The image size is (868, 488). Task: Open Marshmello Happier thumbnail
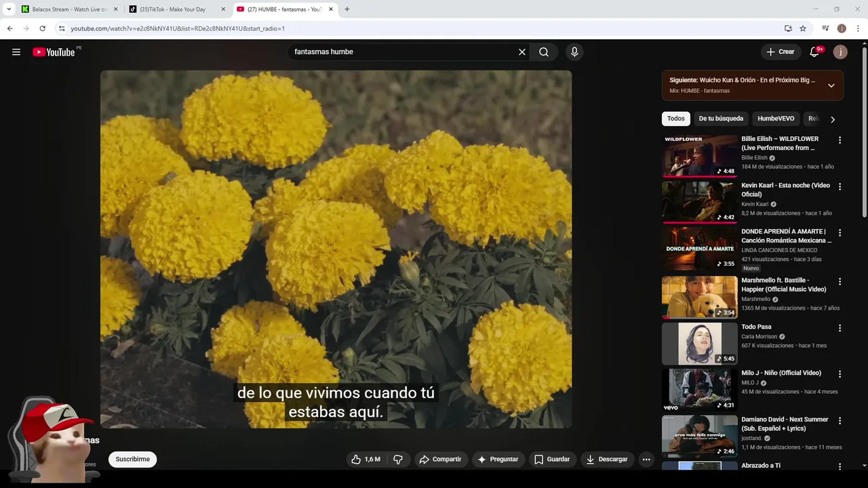point(699,297)
